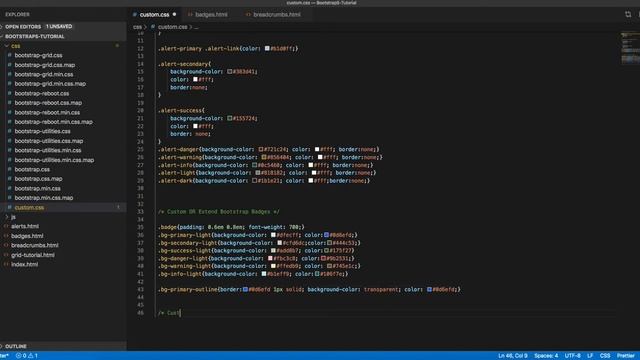Click the Explorer panel title
Image resolution: width=640 pixels, height=360 pixels.
17,14
